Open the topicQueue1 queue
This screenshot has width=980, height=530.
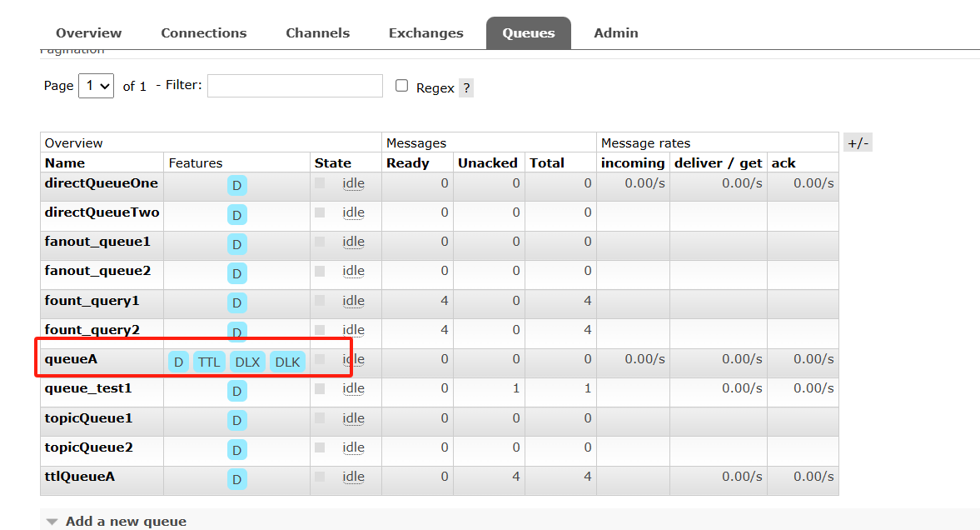89,418
